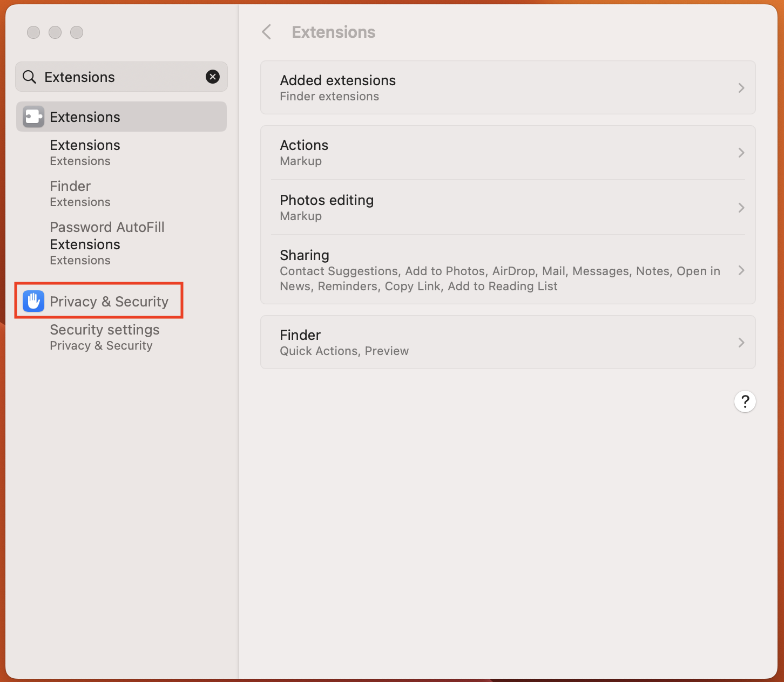Screen dimensions: 784x682
Task: Expand the Actions row chevron
Action: tap(741, 153)
